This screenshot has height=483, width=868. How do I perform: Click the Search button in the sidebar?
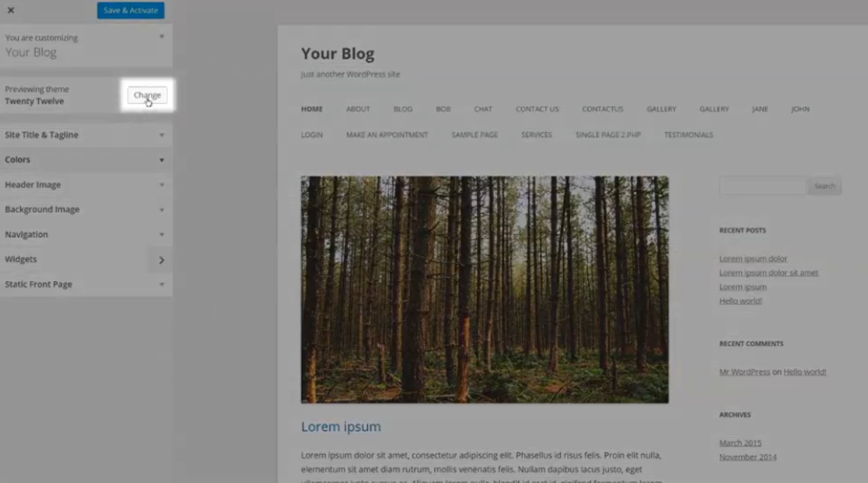(x=825, y=186)
